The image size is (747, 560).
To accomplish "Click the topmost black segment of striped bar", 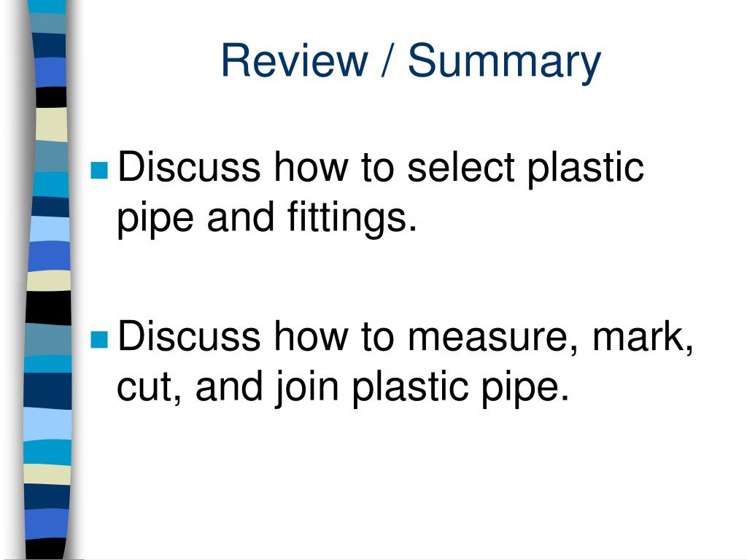I will (x=51, y=97).
